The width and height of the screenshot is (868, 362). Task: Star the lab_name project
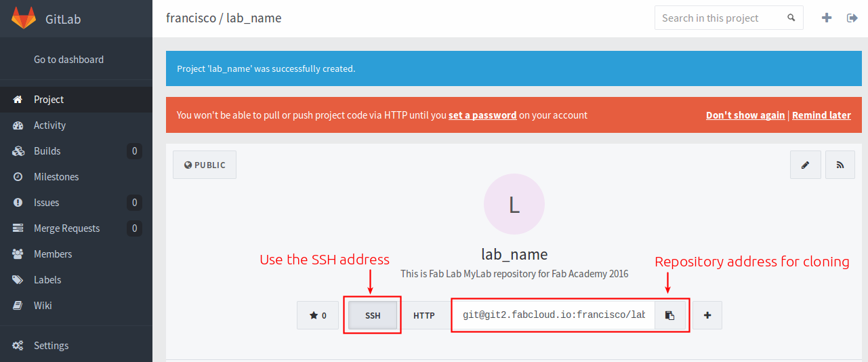point(318,315)
